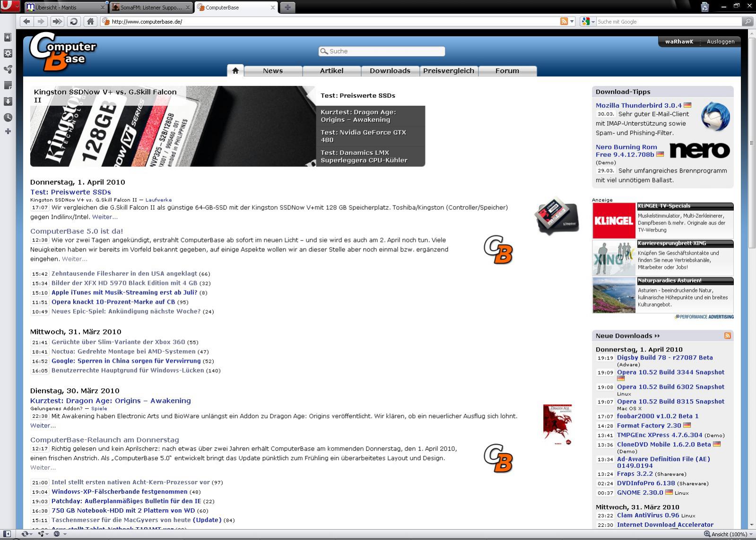Open the closed tabs trash can
756x540 pixels.
tap(704, 7)
